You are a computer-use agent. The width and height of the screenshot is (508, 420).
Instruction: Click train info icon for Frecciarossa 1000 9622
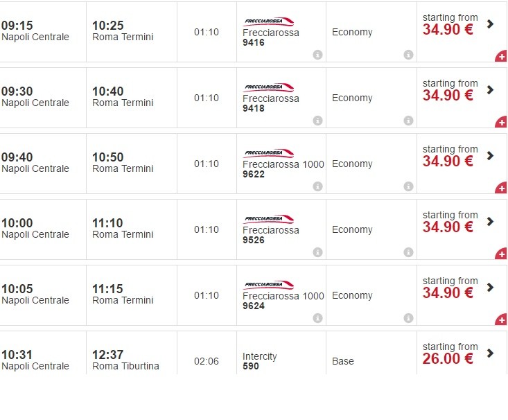pos(317,186)
